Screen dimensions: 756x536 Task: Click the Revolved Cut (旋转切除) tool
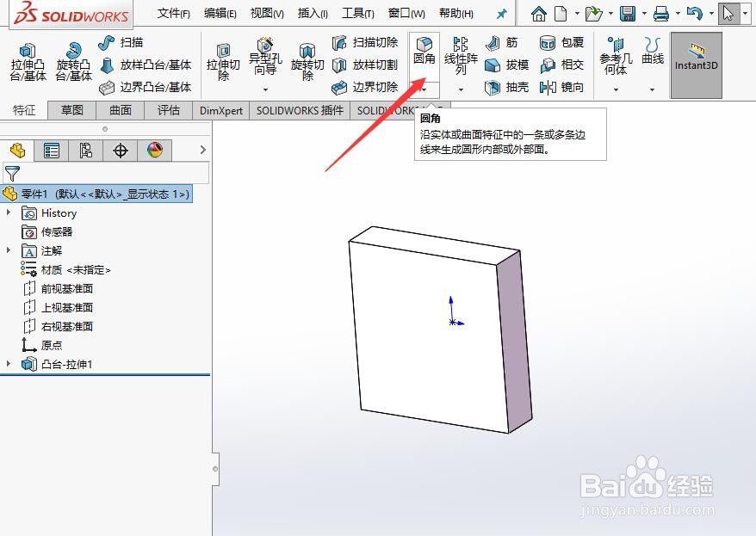(307, 63)
